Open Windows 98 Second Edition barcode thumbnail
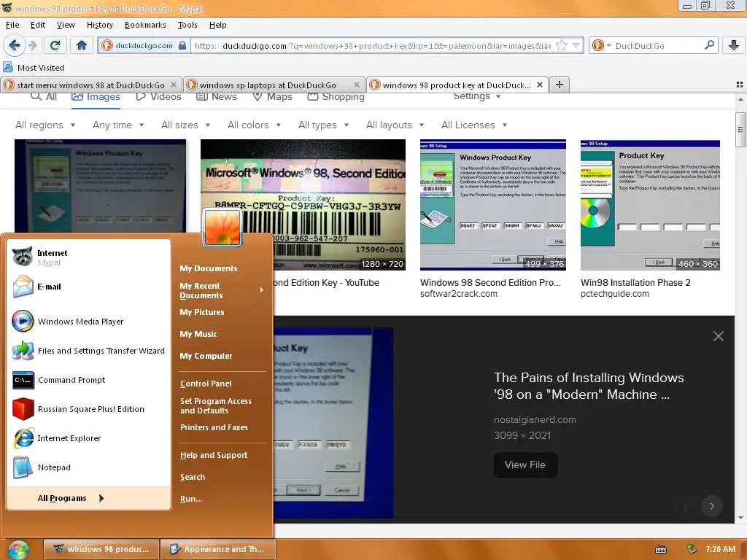 click(x=303, y=205)
